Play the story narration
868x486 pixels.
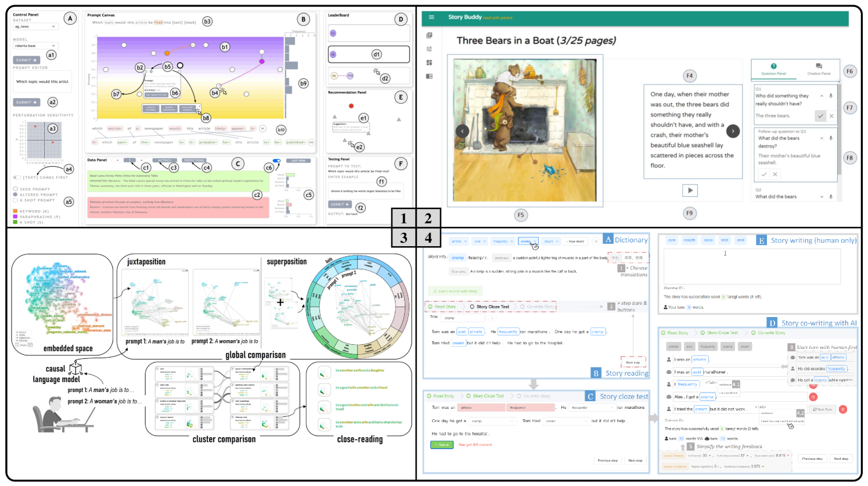(x=690, y=190)
